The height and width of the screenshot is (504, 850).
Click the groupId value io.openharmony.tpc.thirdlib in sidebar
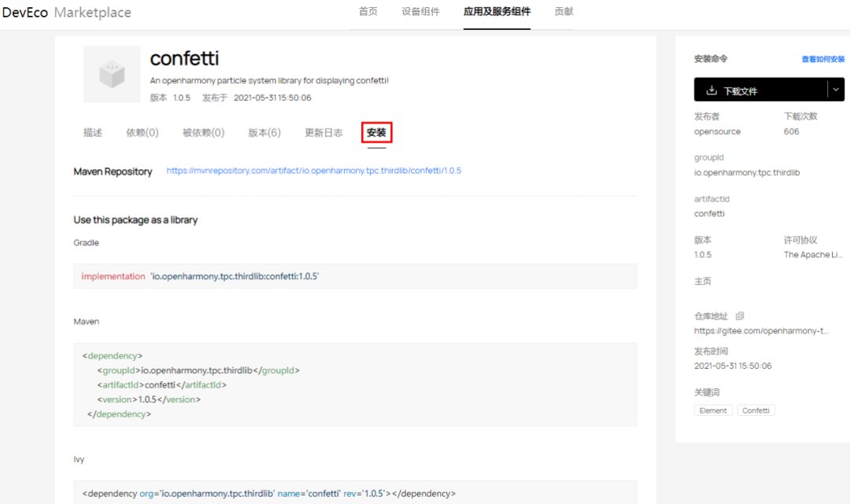coord(747,173)
